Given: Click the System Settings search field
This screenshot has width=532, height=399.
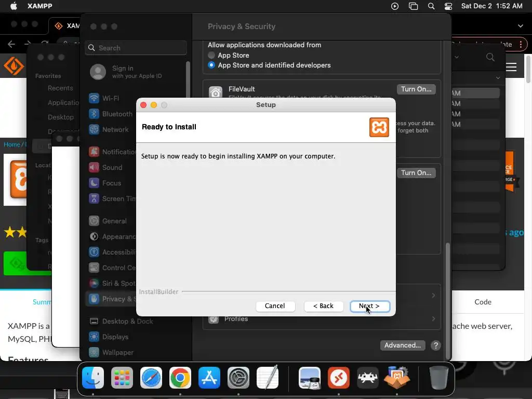Looking at the screenshot, I should point(136,48).
